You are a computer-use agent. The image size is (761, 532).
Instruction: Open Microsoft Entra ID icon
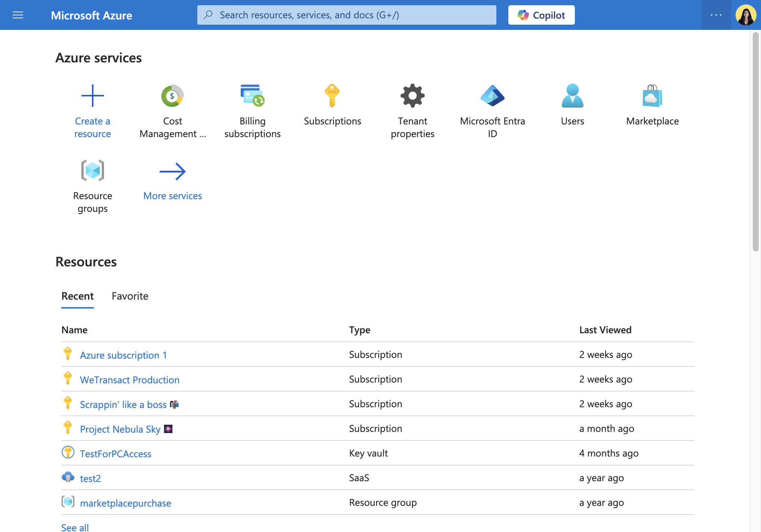(x=492, y=96)
